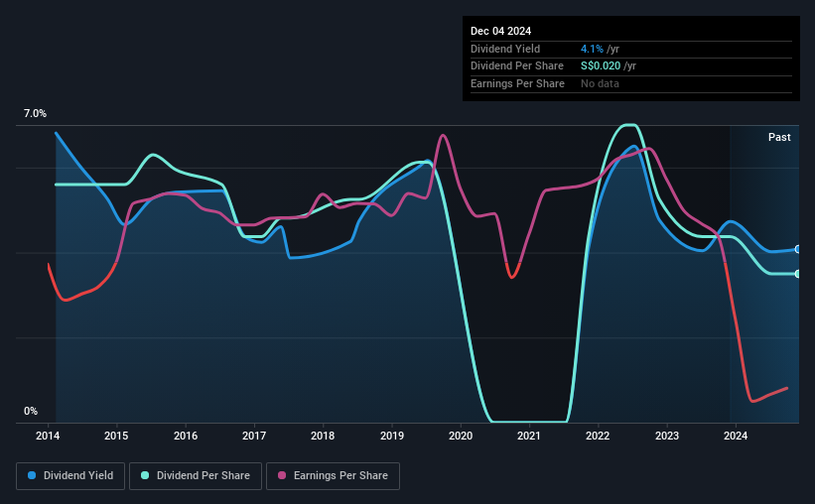This screenshot has width=815, height=504.
Task: Click the 2016 x-axis label
Action: point(186,436)
